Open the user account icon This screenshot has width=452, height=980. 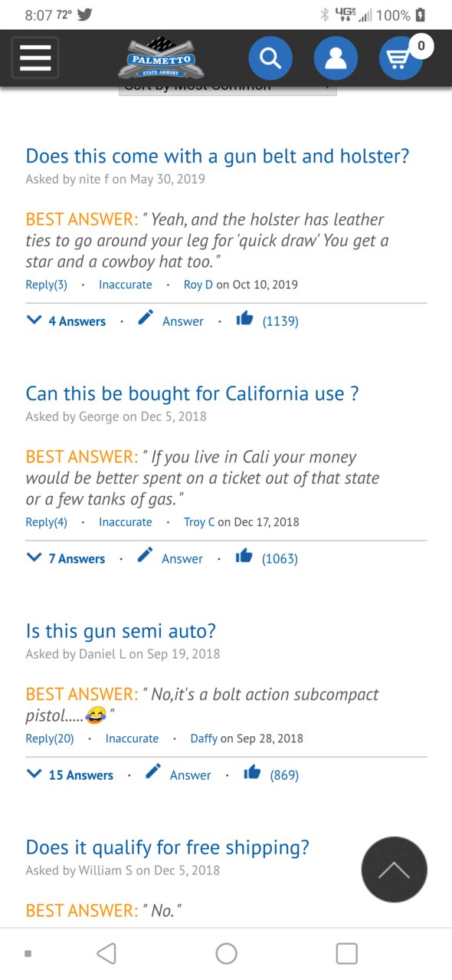[335, 58]
